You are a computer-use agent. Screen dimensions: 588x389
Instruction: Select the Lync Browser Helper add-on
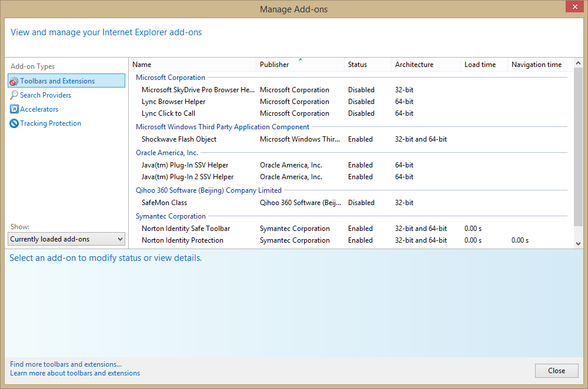pyautogui.click(x=173, y=102)
